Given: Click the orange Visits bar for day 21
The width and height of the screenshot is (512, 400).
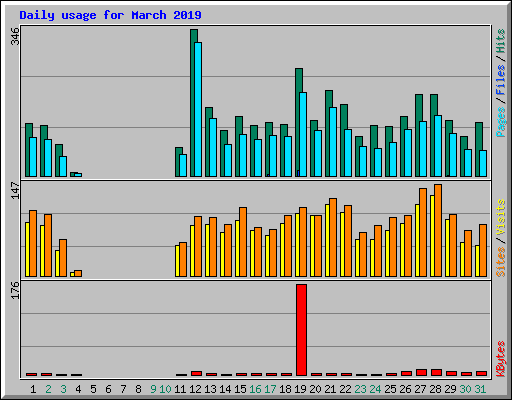Looking at the screenshot, I should coord(333,237).
